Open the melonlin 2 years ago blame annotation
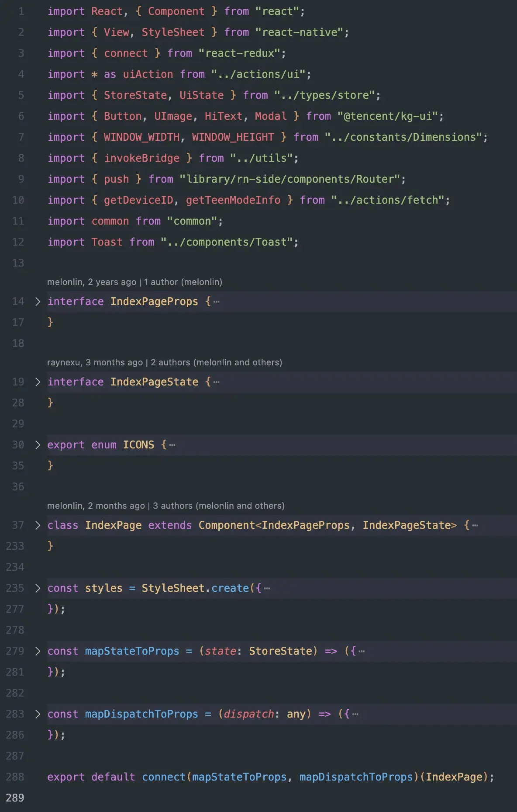The image size is (517, 812). coord(134,282)
